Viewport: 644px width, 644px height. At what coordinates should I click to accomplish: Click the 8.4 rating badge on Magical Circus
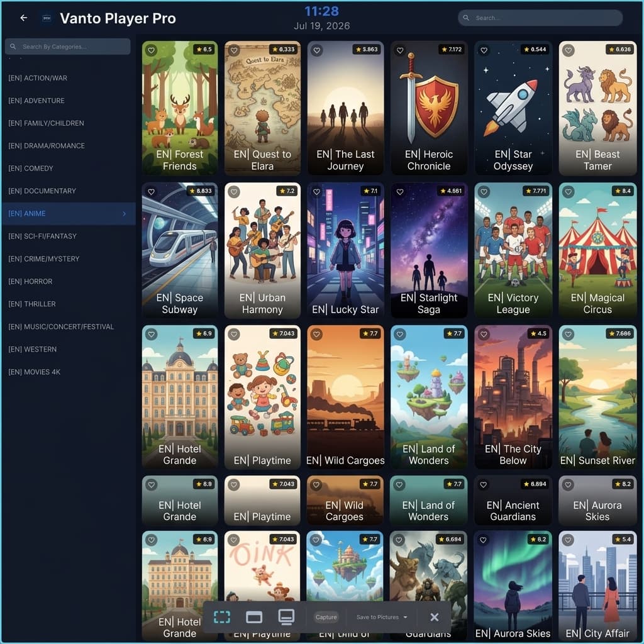[623, 191]
